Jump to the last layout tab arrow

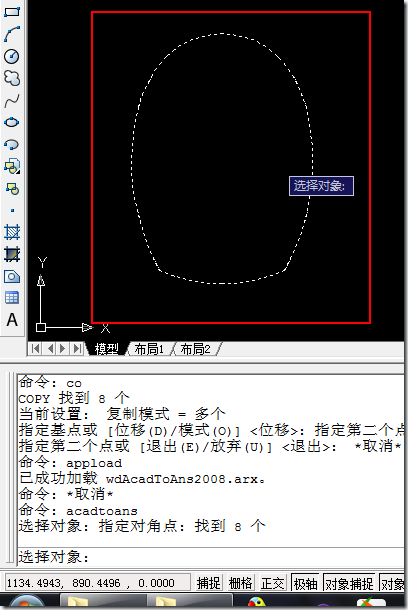coord(77,348)
